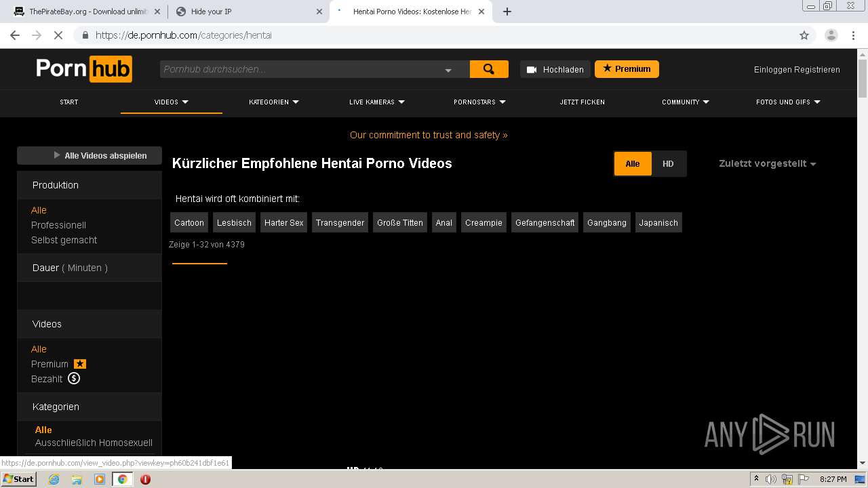
Task: Open Opera browser from the taskbar
Action: (145, 479)
